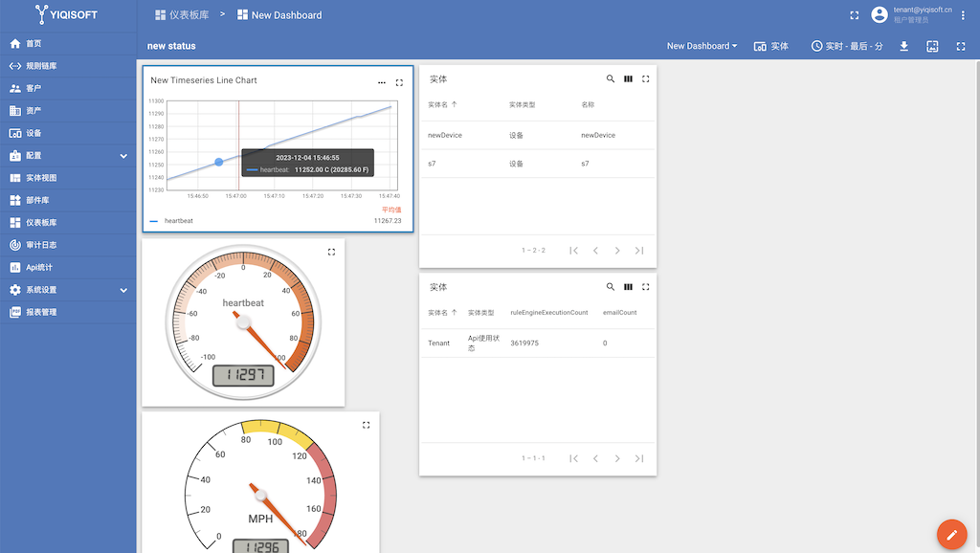Toggle heartbeat legend series in chart
Screen dimensions: 980x553
(178, 221)
